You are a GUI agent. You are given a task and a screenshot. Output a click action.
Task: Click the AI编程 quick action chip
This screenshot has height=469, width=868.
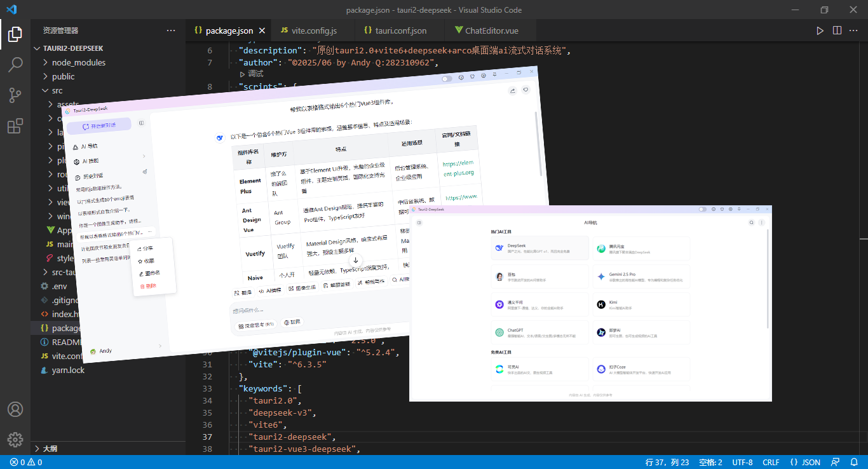[270, 290]
